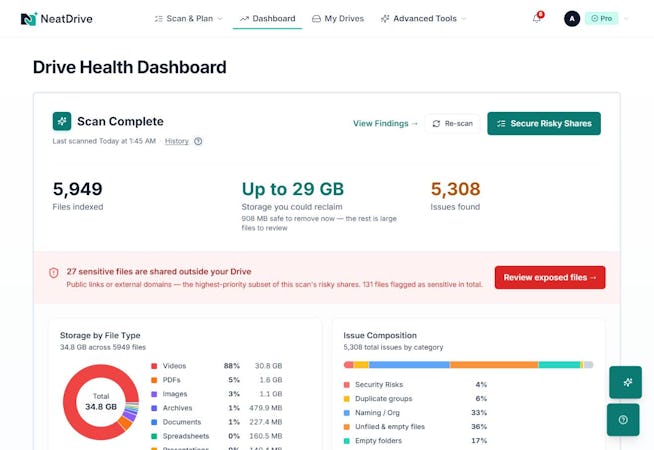
Task: Open the View Findings link
Action: 385,123
